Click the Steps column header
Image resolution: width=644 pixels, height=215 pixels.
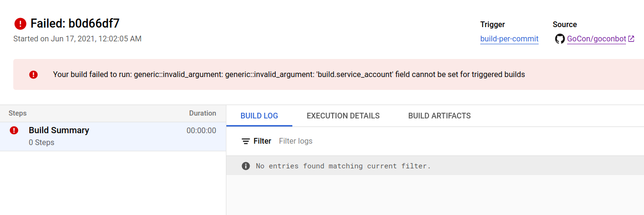point(18,113)
